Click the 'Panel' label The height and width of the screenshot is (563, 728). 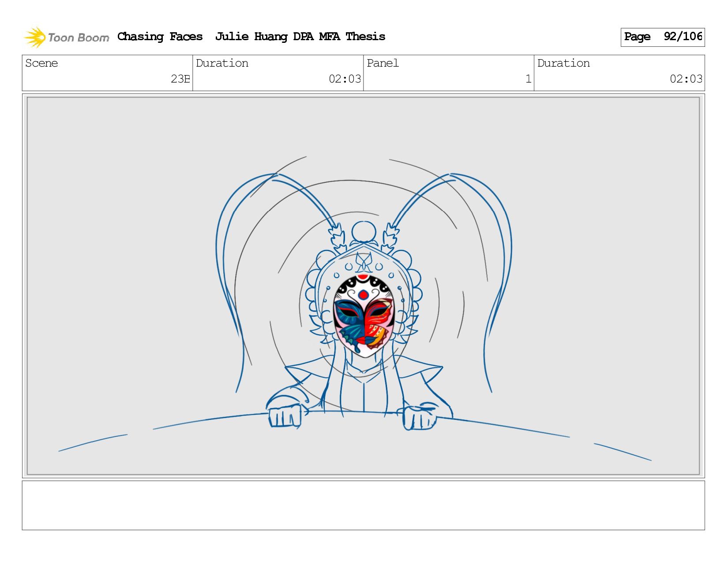tap(383, 63)
